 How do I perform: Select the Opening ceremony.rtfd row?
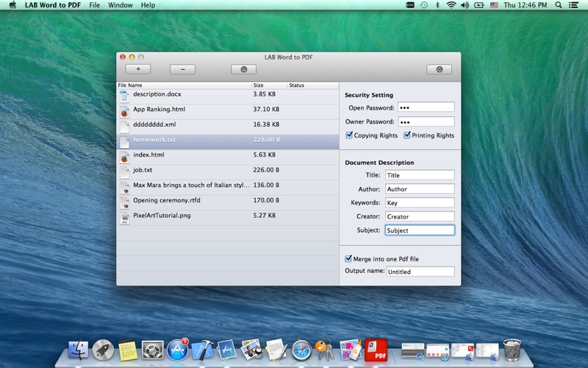(228, 203)
